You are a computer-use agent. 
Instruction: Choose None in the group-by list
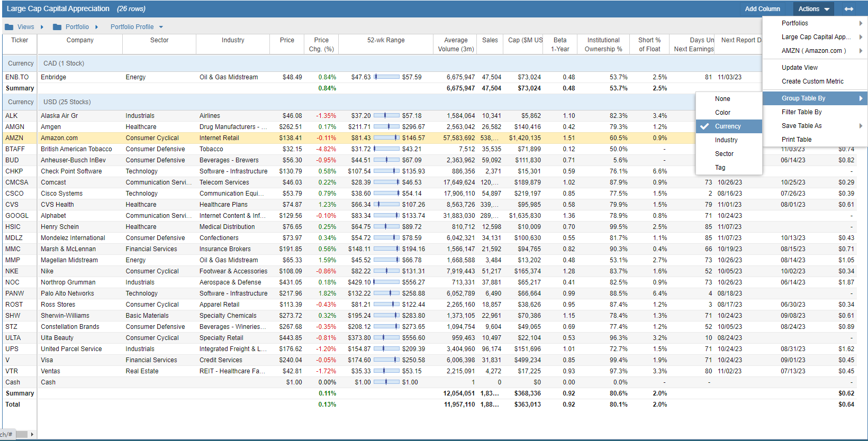click(x=722, y=99)
